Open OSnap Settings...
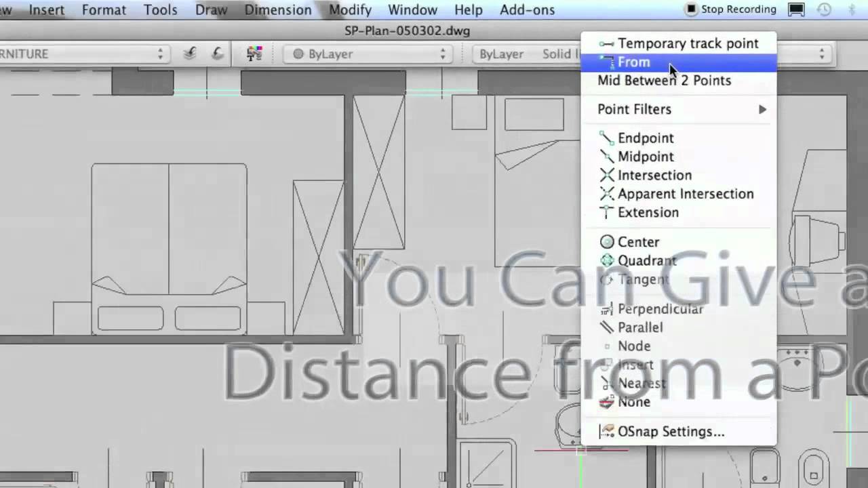868x488 pixels. [679, 432]
